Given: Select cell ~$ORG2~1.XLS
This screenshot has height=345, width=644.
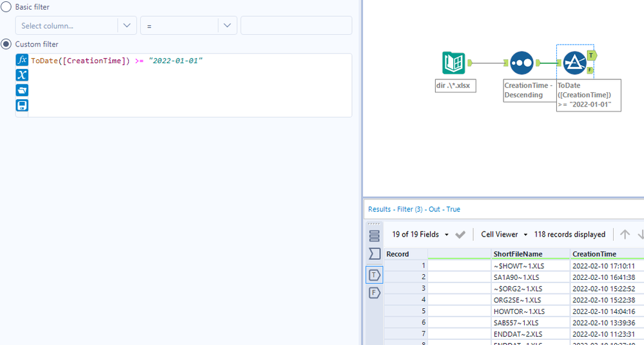Looking at the screenshot, I should 531,289.
